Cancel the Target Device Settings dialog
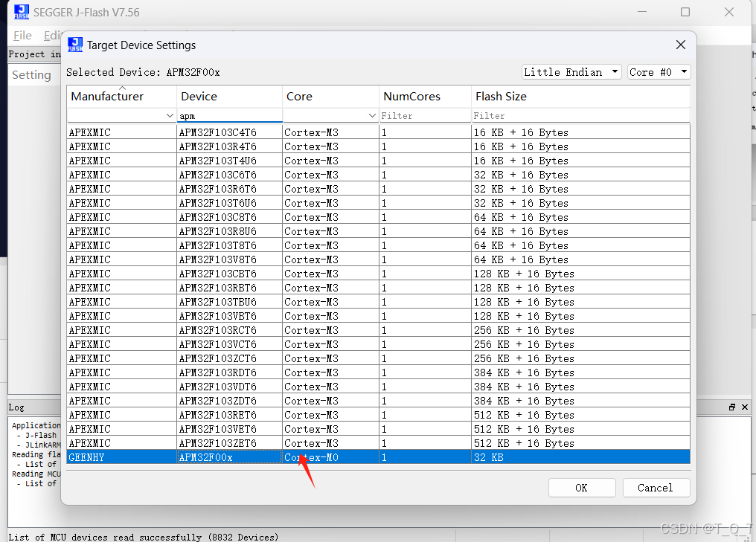756x542 pixels. 656,488
